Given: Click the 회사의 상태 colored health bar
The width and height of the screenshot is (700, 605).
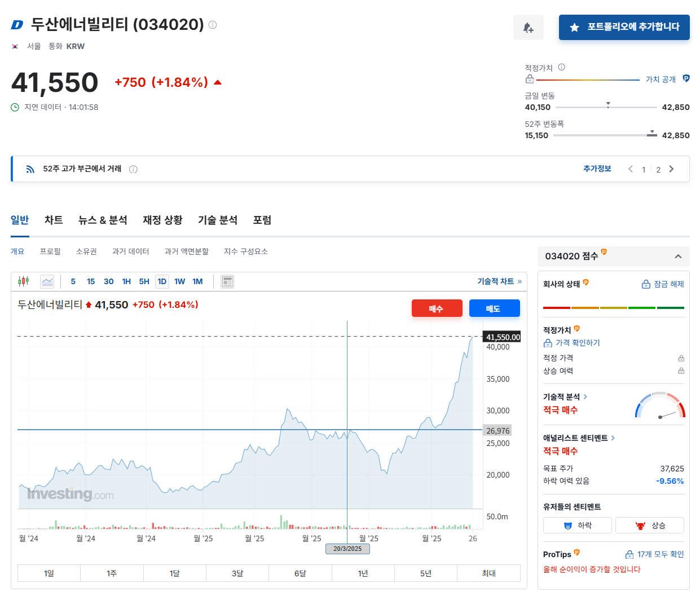Looking at the screenshot, I should [614, 308].
